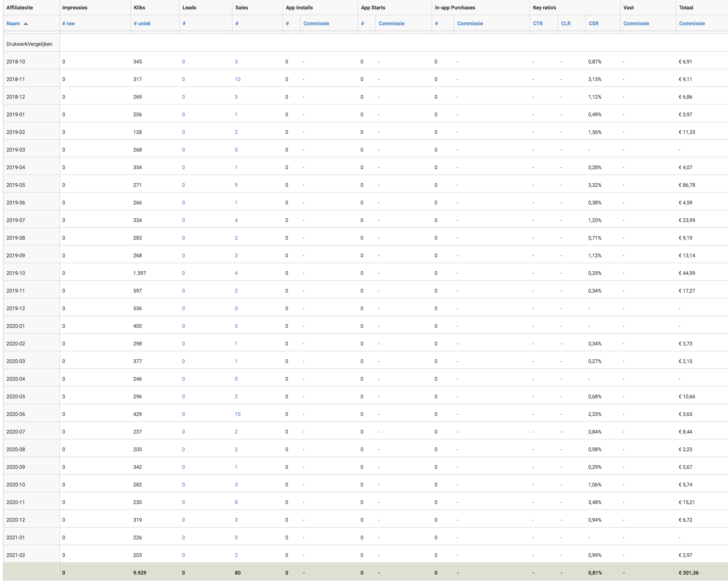Select the 3,15% CSR value
Viewport: 728px width, 584px height.
pos(595,79)
